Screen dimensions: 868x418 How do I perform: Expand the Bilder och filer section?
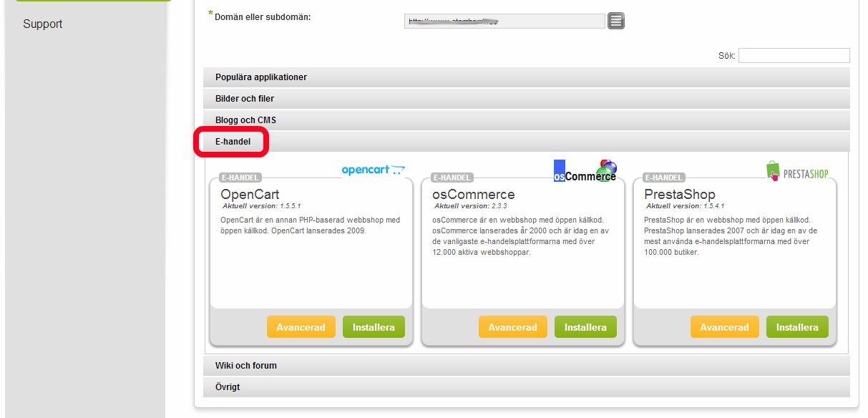click(245, 99)
